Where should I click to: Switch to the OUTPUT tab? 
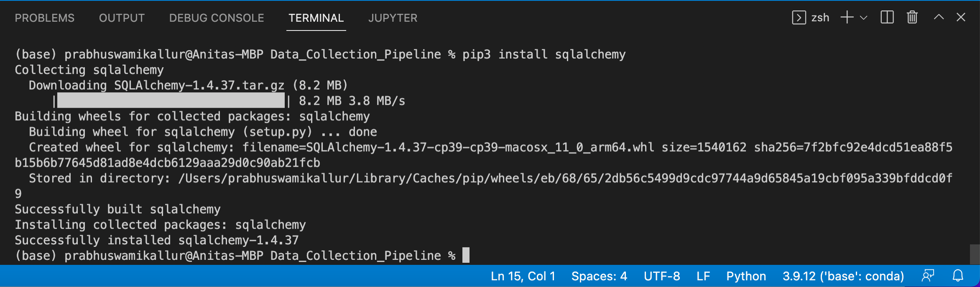pyautogui.click(x=122, y=18)
